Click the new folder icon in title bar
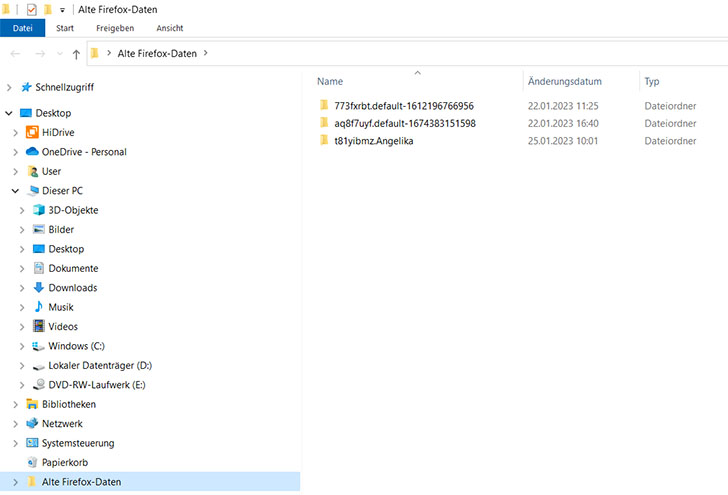This screenshot has height=495, width=728. [48, 9]
